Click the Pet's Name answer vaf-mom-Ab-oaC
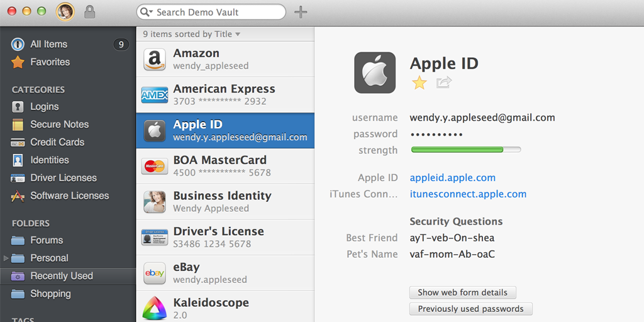This screenshot has width=644, height=322. [x=452, y=254]
